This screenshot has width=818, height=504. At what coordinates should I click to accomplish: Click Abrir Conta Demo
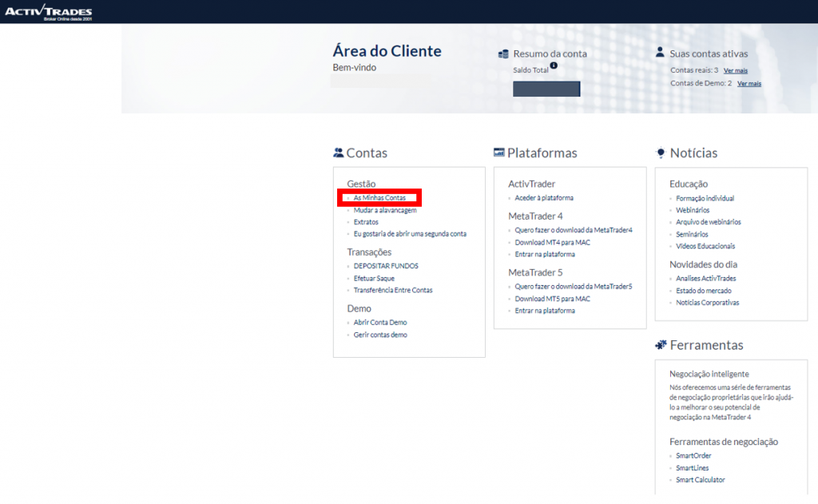pyautogui.click(x=380, y=323)
